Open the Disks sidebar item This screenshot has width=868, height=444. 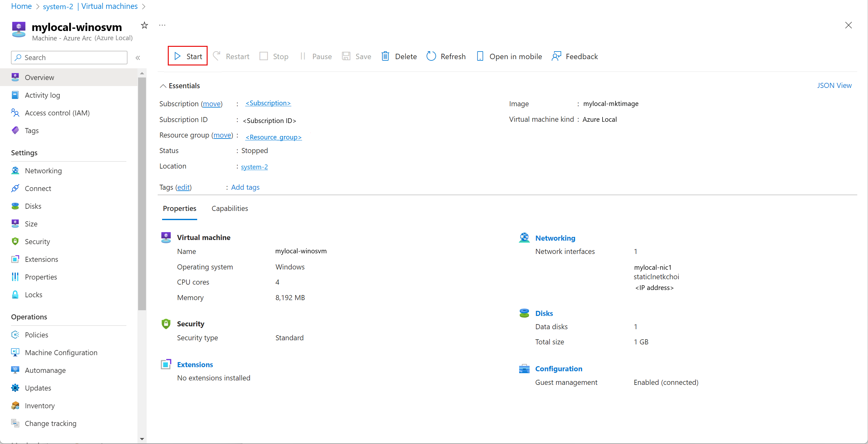tap(33, 206)
